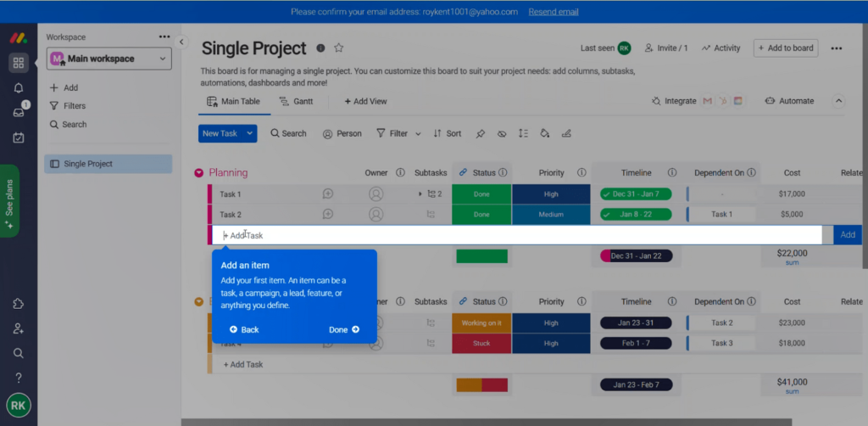Collapse the Planning group
This screenshot has width=868, height=426.
(x=198, y=173)
